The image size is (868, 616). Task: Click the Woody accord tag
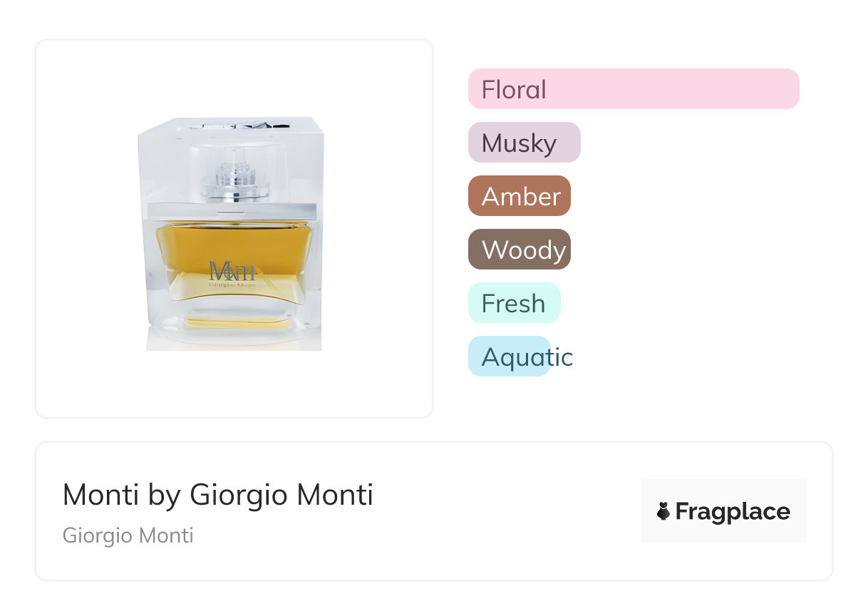point(519,250)
